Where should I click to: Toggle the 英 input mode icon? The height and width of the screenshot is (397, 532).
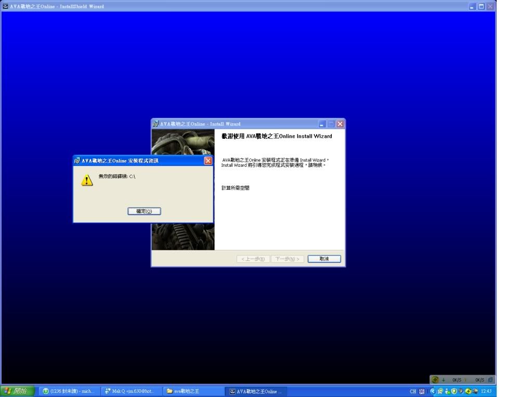tap(422, 391)
